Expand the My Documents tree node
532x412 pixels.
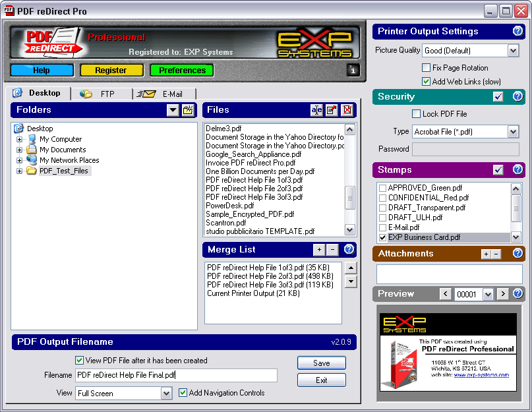click(x=19, y=150)
